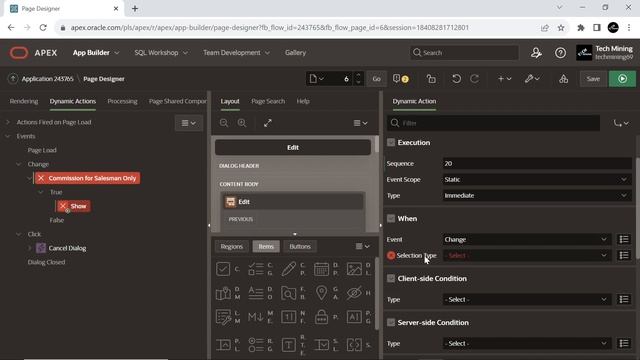Viewport: 640px width, 360px height.
Task: Expand Actions Fired on Page Load node
Action: [x=7, y=122]
